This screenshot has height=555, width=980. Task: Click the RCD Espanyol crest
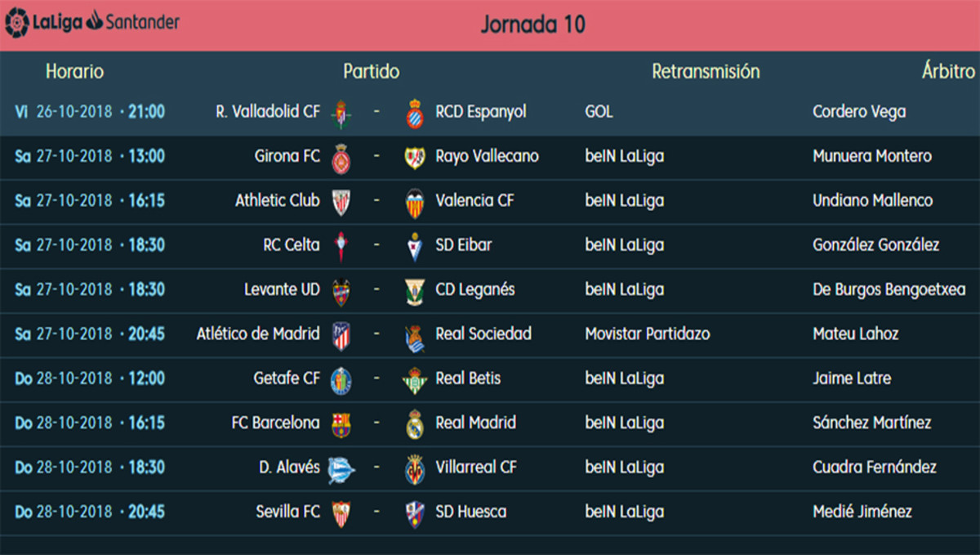pos(415,113)
